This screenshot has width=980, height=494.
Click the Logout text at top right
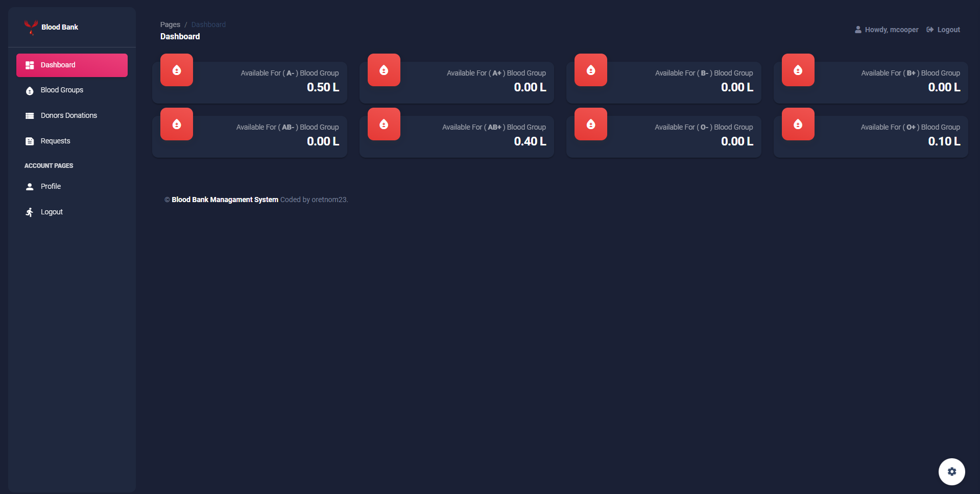(x=948, y=29)
